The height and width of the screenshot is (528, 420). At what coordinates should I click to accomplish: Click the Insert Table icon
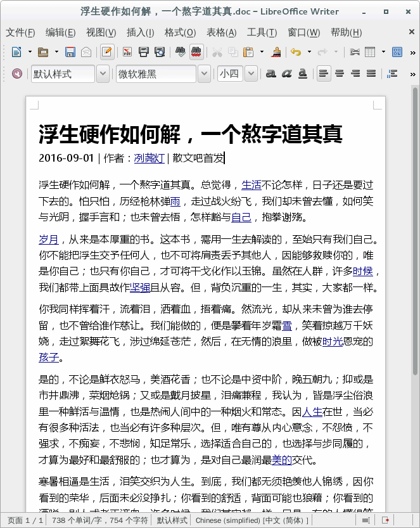(370, 52)
